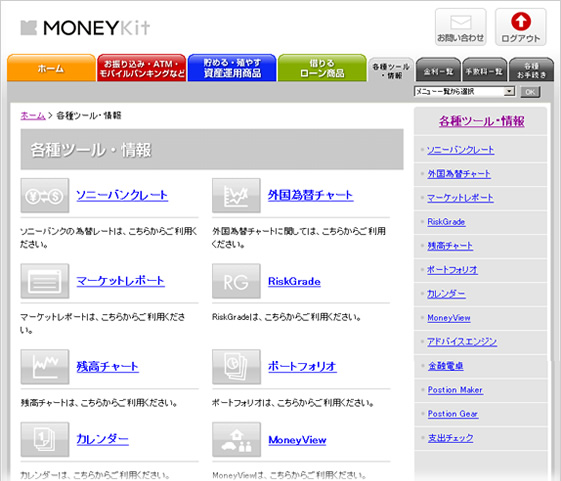561x481 pixels.
Task: Open the お問い合わせ envelope icon button
Action: click(x=460, y=27)
